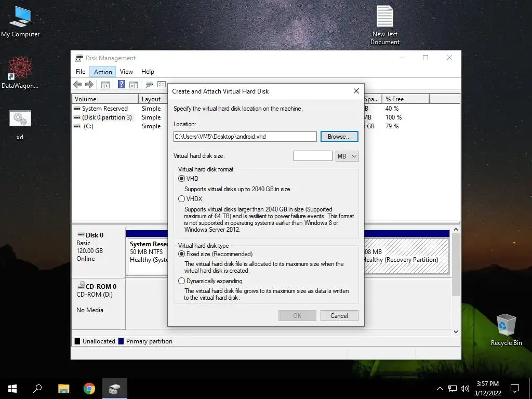The width and height of the screenshot is (532, 399).
Task: Show hidden tray icons chevron
Action: (x=440, y=389)
